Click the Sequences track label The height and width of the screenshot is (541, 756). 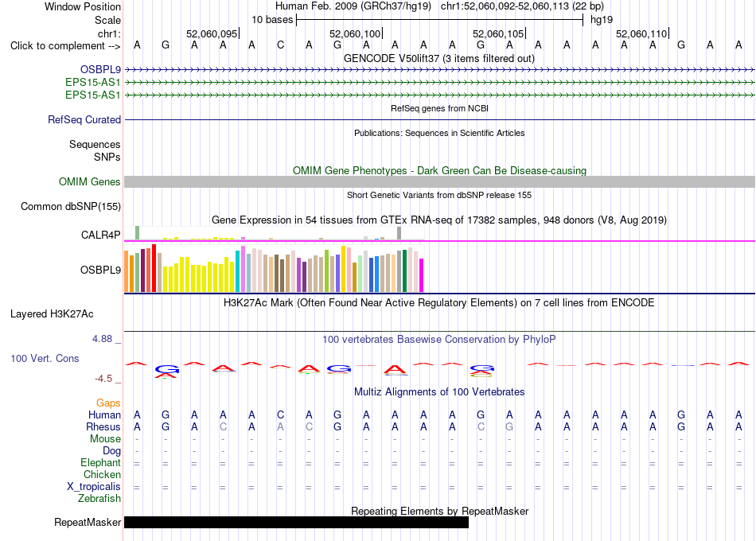[95, 144]
